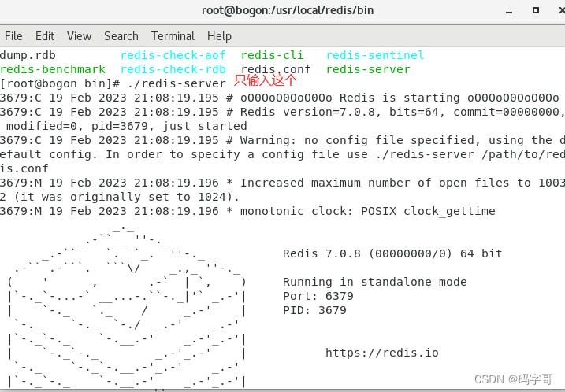This screenshot has width=565, height=392.
Task: Maximize the terminal window
Action: tap(536, 10)
